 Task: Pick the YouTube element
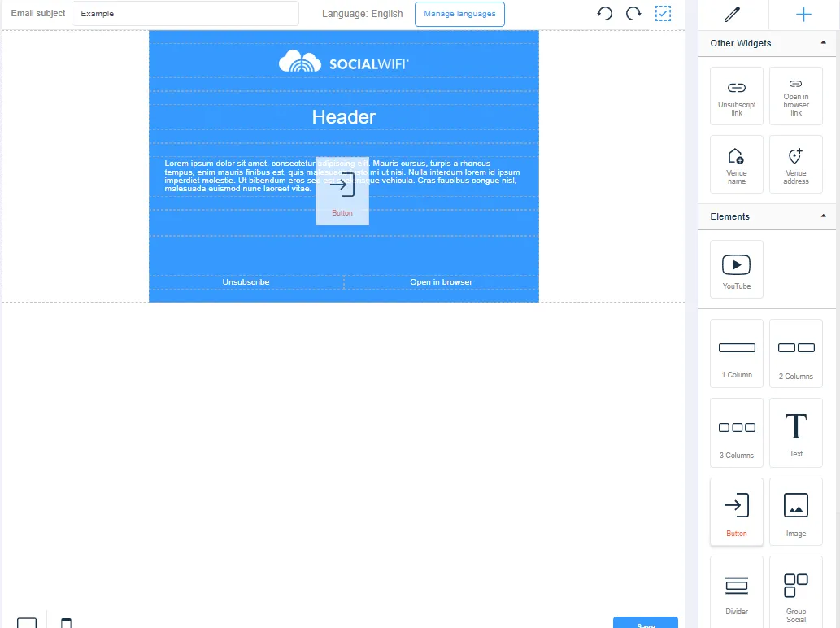[x=737, y=269]
